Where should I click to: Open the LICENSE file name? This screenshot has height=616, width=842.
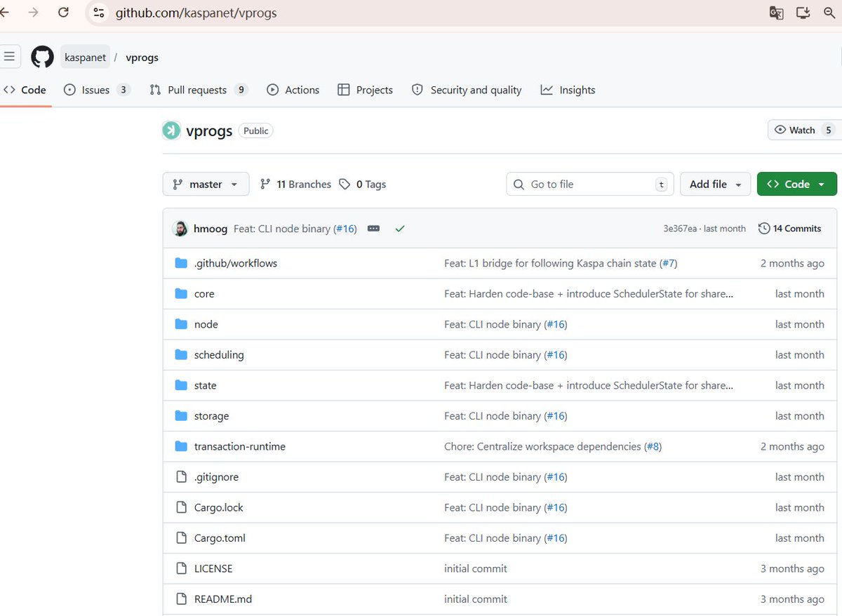[213, 568]
